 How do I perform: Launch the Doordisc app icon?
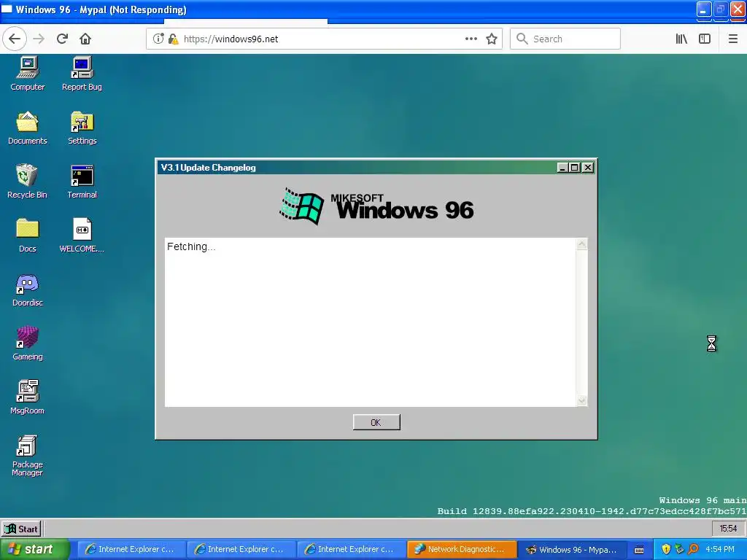[28, 289]
